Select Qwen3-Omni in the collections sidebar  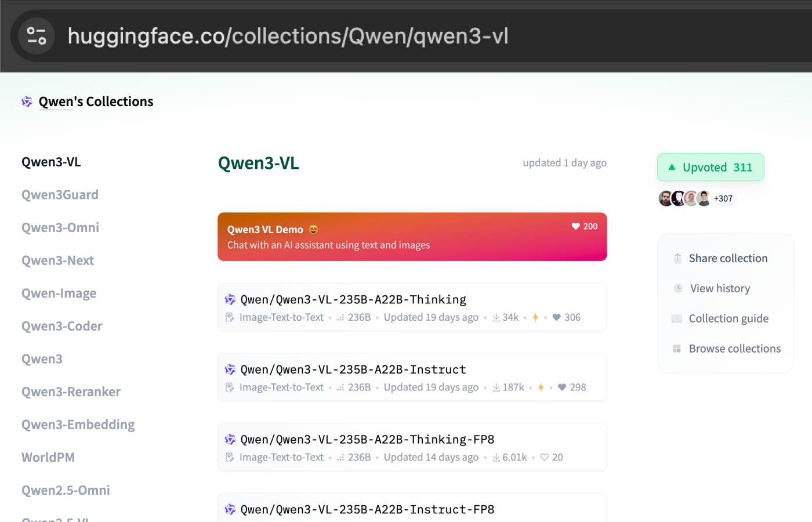tap(60, 228)
